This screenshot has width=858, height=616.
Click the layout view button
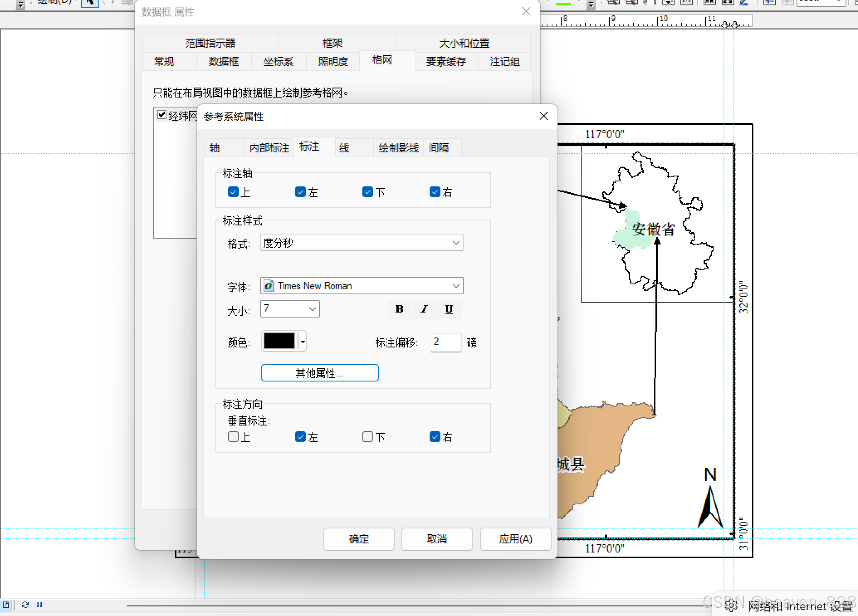[6, 605]
